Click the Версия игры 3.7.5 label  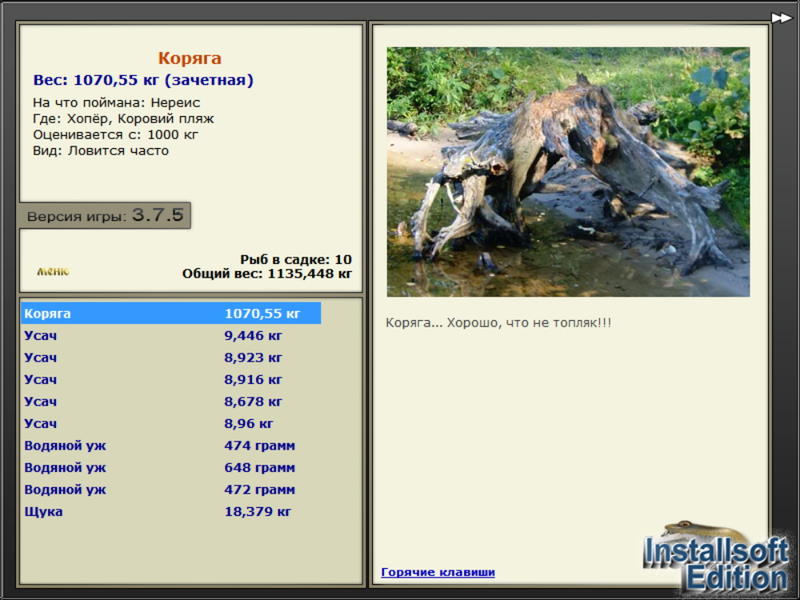105,215
